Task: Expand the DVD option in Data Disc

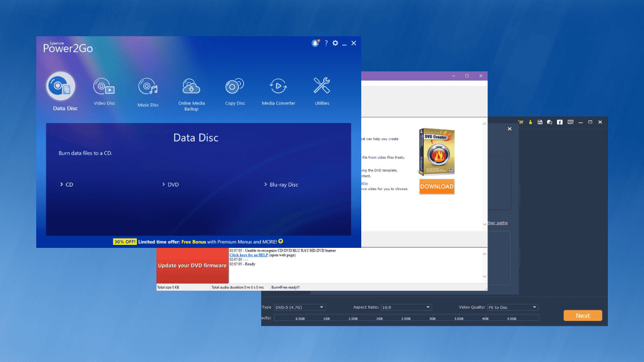Action: 171,185
